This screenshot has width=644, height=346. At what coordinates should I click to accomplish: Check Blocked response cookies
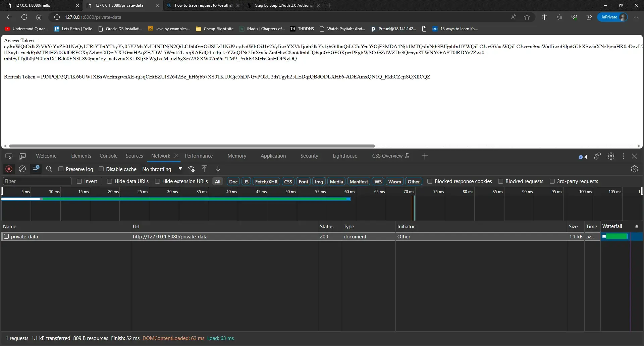430,181
